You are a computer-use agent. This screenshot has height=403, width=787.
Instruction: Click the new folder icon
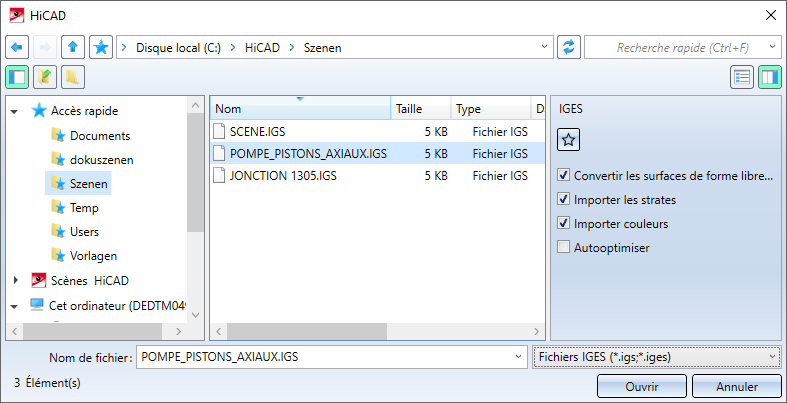[73, 76]
